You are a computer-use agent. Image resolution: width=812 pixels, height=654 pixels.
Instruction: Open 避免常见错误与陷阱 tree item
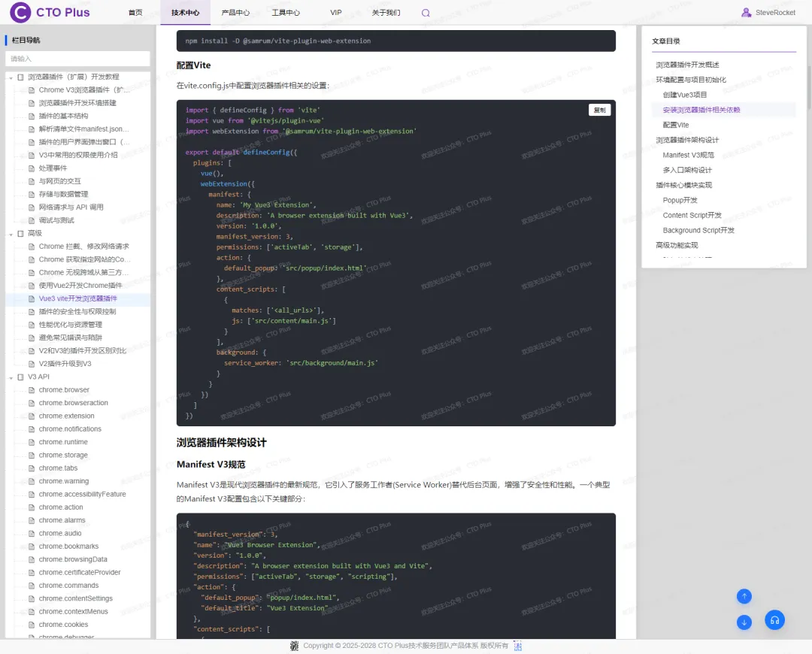71,338
